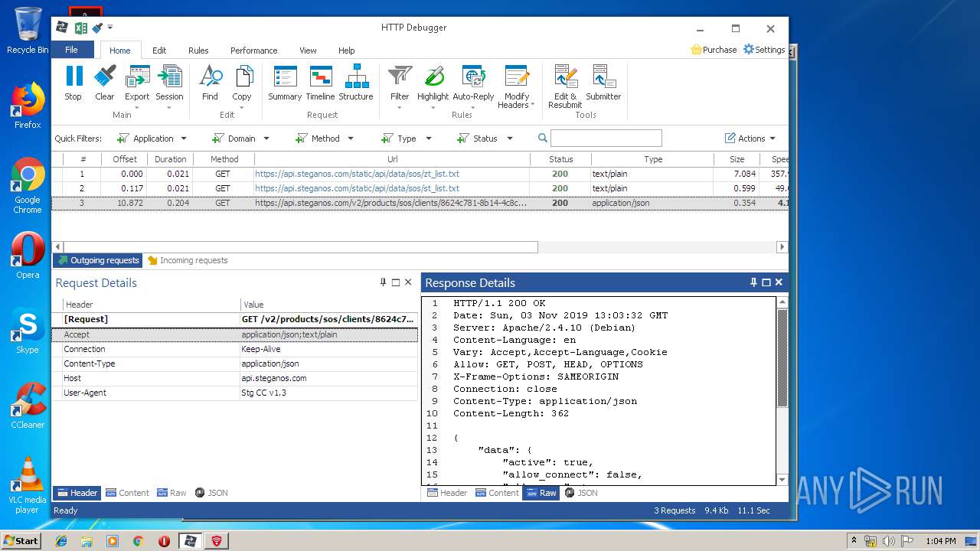Image resolution: width=980 pixels, height=551 pixels.
Task: Open the Export tool
Action: click(x=137, y=85)
